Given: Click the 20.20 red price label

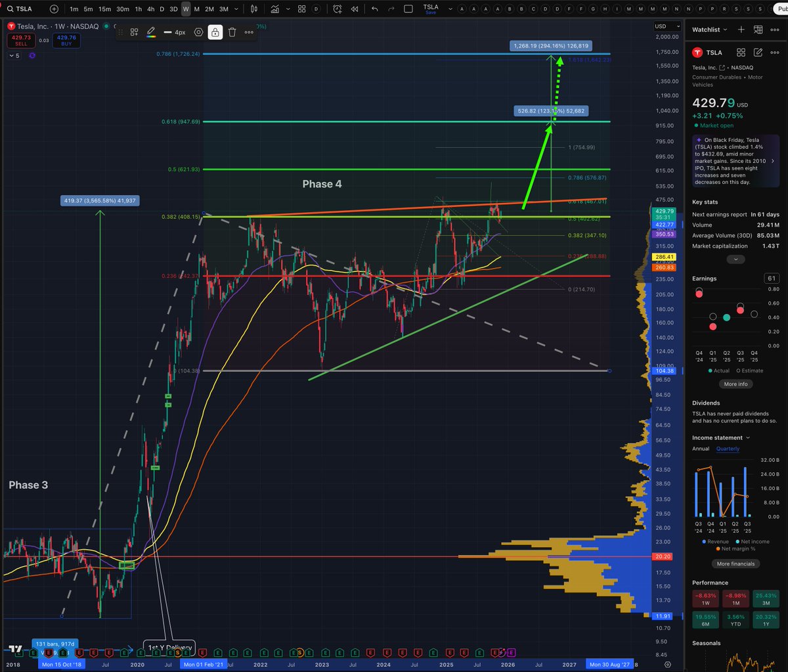Looking at the screenshot, I should (x=662, y=556).
